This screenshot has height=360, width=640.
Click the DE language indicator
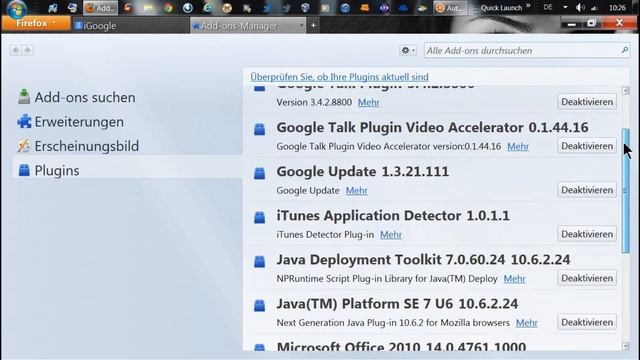pyautogui.click(x=548, y=7)
